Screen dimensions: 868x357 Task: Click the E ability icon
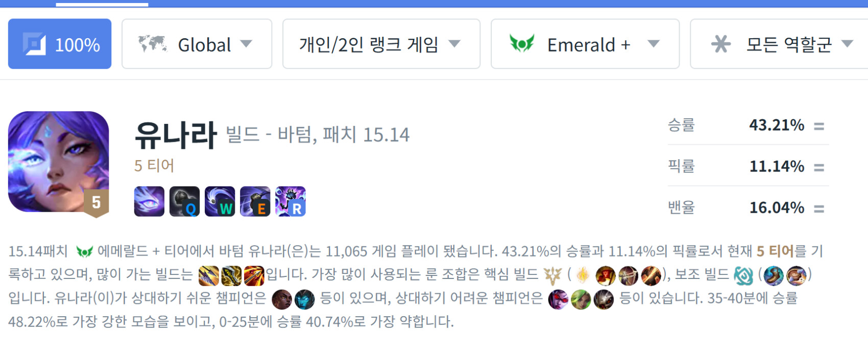point(255,201)
